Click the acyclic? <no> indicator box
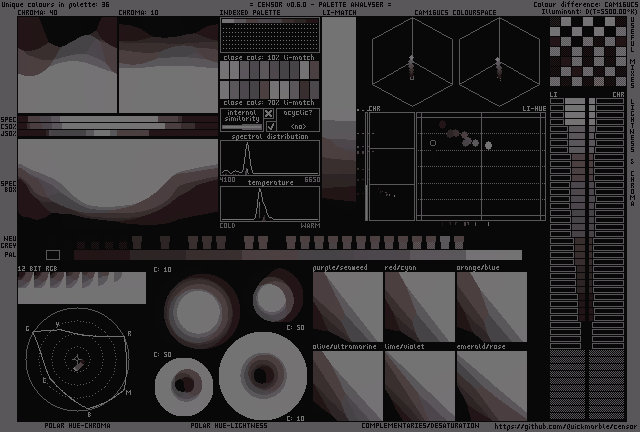The height and width of the screenshot is (432, 640). coord(298,127)
